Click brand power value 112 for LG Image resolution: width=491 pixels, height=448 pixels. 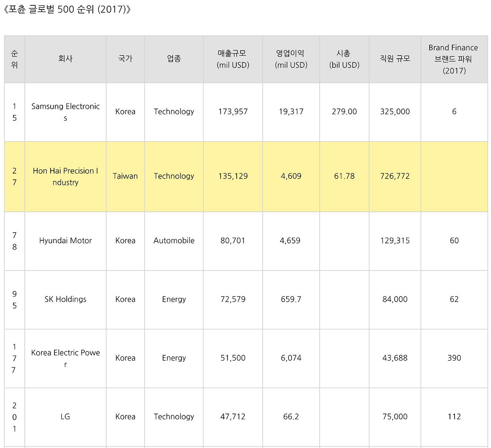click(454, 417)
